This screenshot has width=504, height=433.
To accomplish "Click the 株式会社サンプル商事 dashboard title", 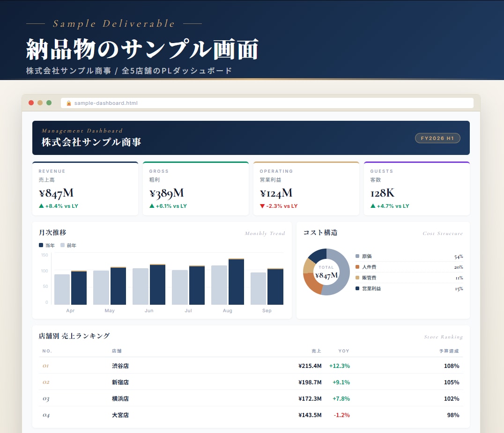I will click(91, 142).
